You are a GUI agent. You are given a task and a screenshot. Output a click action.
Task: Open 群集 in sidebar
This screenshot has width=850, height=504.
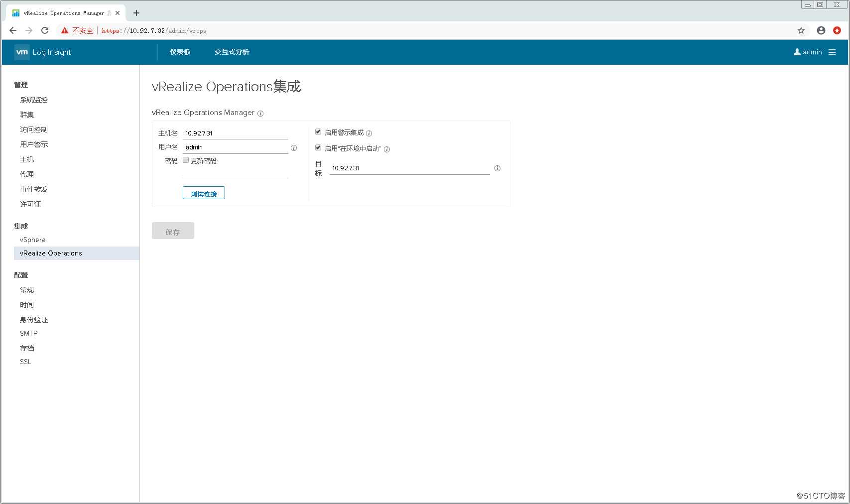click(27, 115)
